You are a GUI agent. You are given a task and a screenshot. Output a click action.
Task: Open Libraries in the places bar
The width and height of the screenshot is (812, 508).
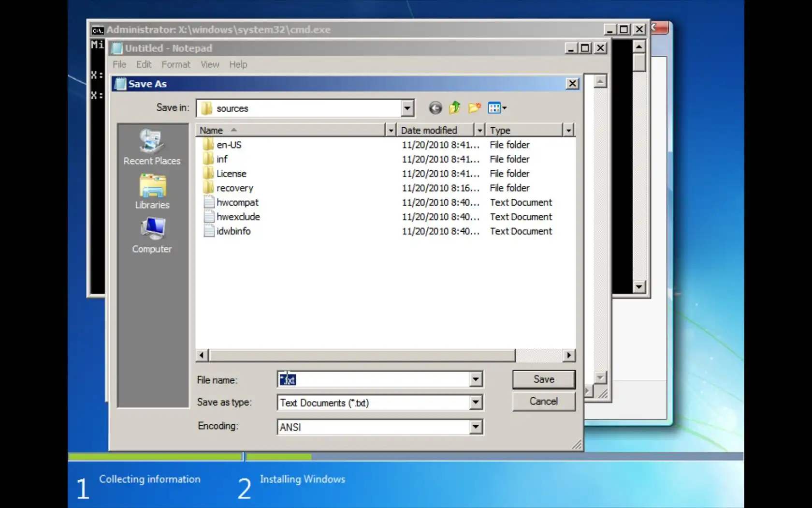click(152, 192)
